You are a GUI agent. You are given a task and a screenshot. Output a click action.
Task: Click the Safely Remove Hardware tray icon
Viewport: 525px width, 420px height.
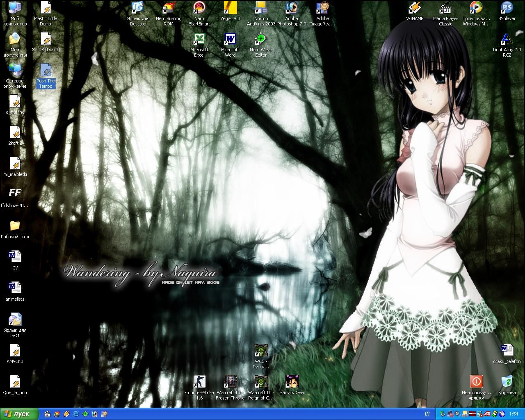click(443, 414)
